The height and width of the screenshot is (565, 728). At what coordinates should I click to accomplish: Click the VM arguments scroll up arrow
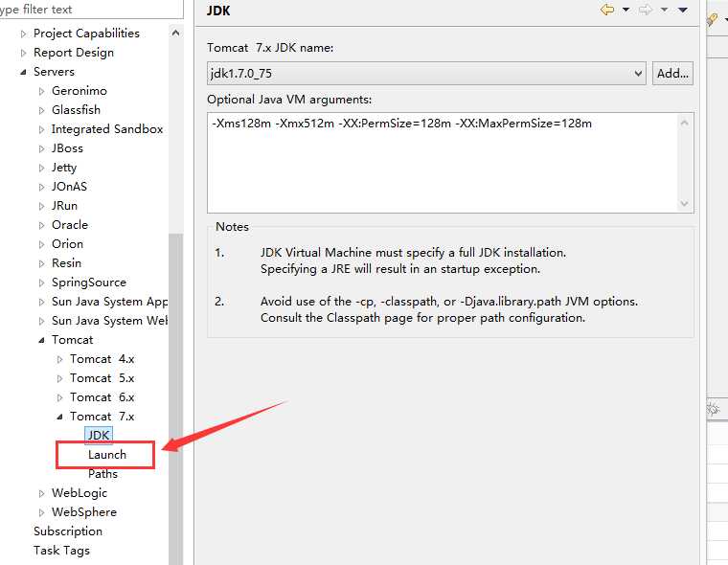point(684,123)
